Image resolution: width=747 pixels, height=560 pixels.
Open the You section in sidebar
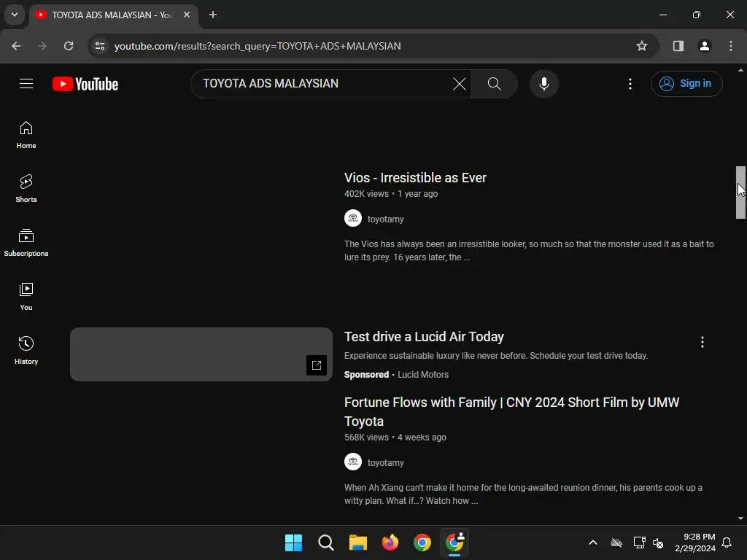[x=26, y=297]
